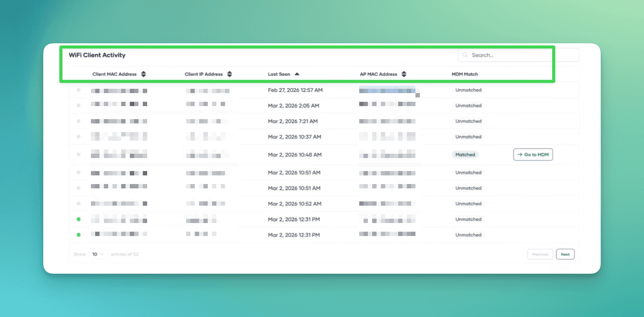Screen dimensions: 644x317
Task: Click the gray status dot on the first row
Action: click(x=79, y=90)
